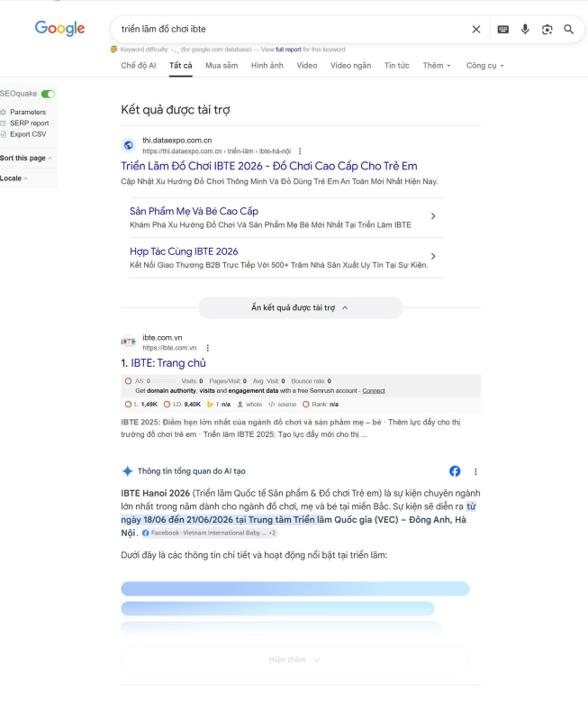Open the Công cụ tools dropdown
The height and width of the screenshot is (702, 588).
click(485, 66)
